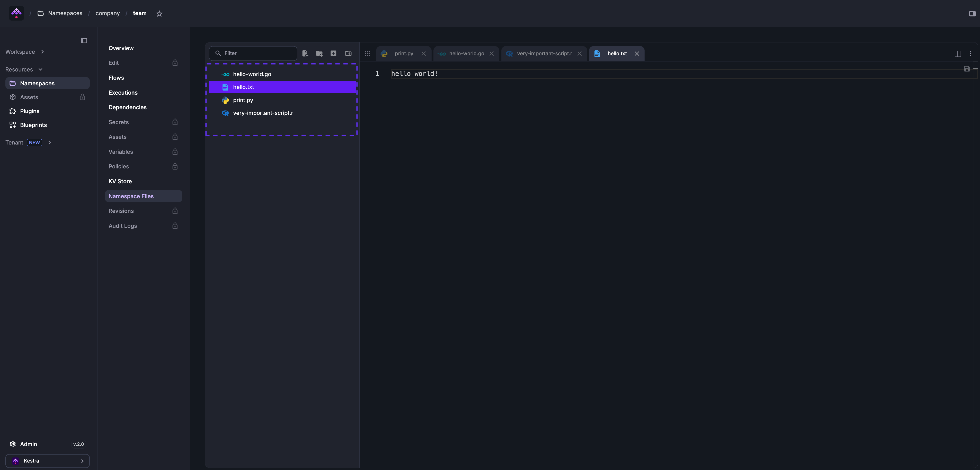Collapse the left sidebar using the panel icon

click(x=84, y=41)
